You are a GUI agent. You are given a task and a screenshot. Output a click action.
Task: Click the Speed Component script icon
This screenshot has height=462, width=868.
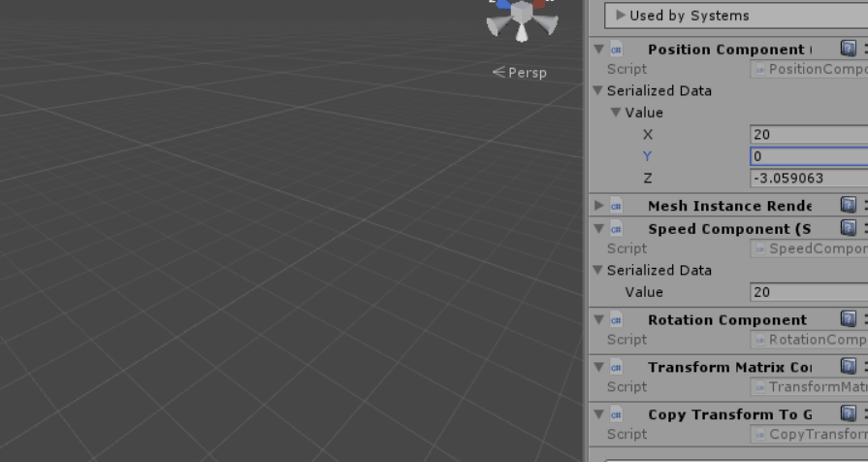[616, 229]
